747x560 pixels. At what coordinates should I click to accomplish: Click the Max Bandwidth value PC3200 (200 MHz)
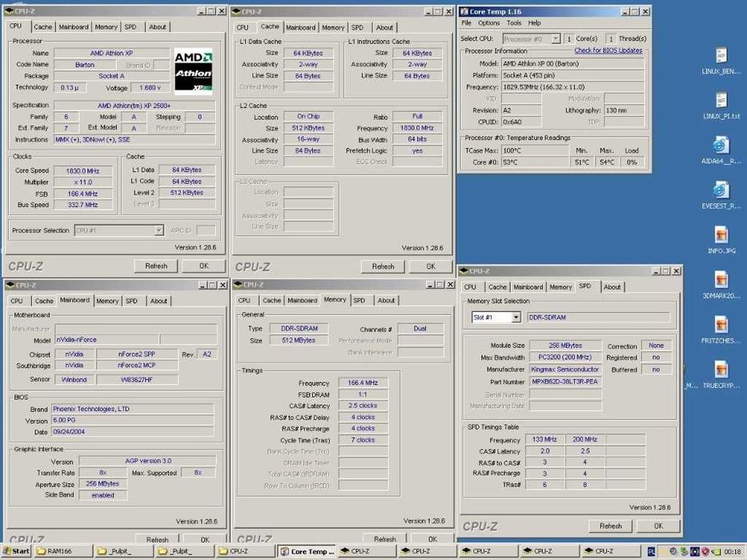coord(565,357)
